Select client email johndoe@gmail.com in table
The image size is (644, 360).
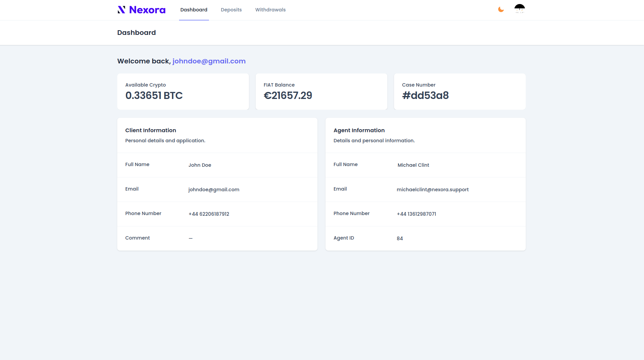coord(214,190)
